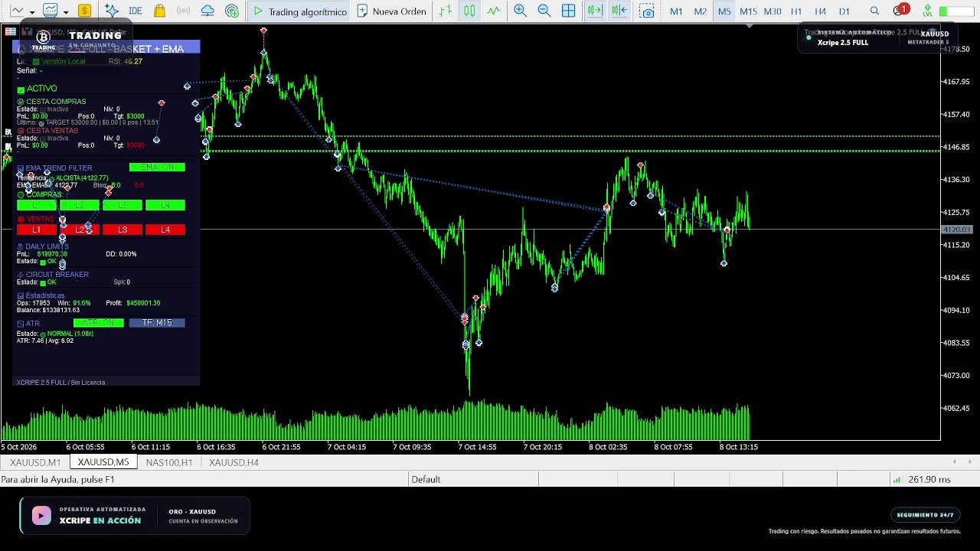This screenshot has height=551, width=980.
Task: Toggle the ACTIVO checkbox
Action: [21, 89]
